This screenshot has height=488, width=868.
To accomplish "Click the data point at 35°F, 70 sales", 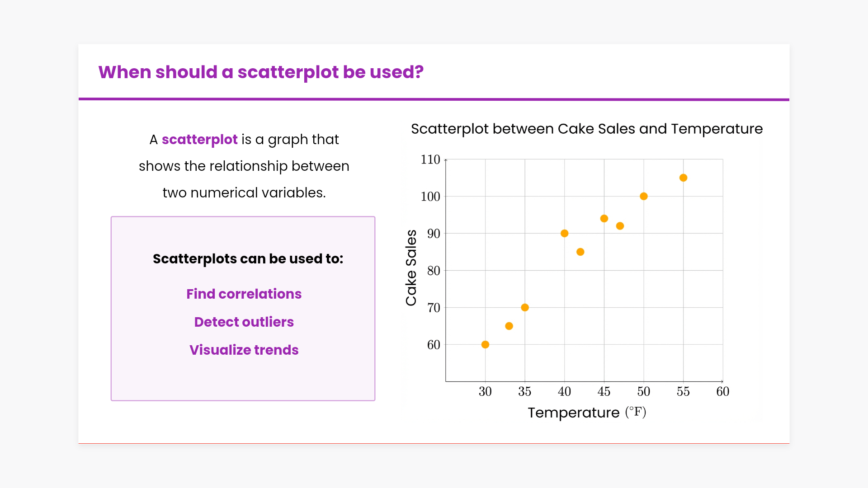I will [525, 308].
